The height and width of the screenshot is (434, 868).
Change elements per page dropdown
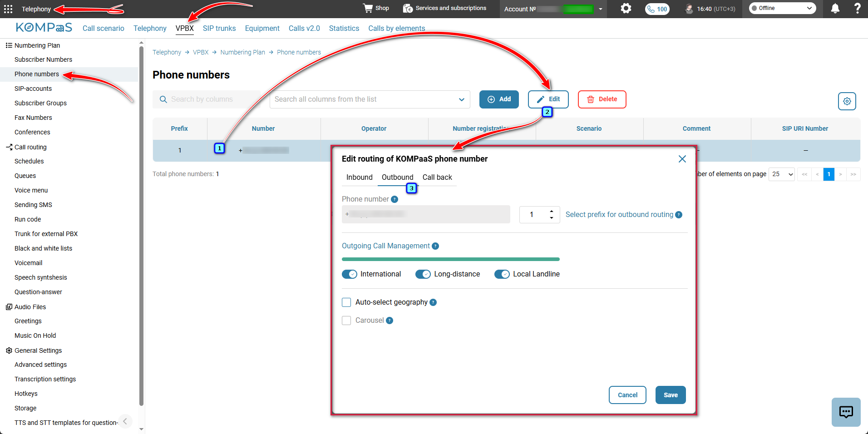[x=782, y=174]
